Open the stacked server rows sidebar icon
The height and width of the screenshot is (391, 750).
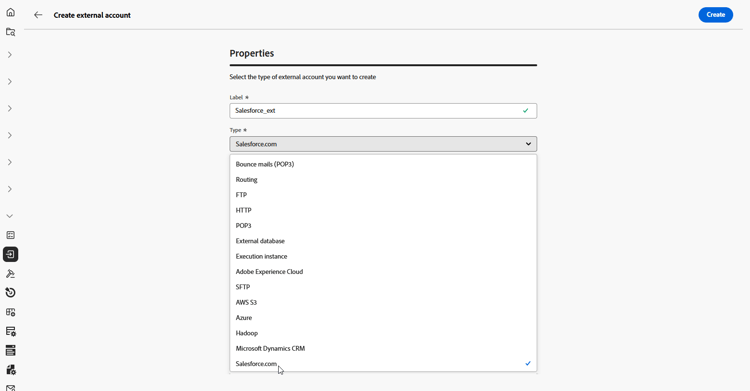pos(11,350)
